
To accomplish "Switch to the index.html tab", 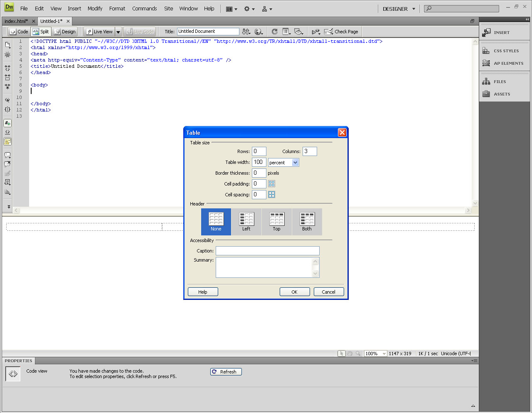I will click(17, 21).
